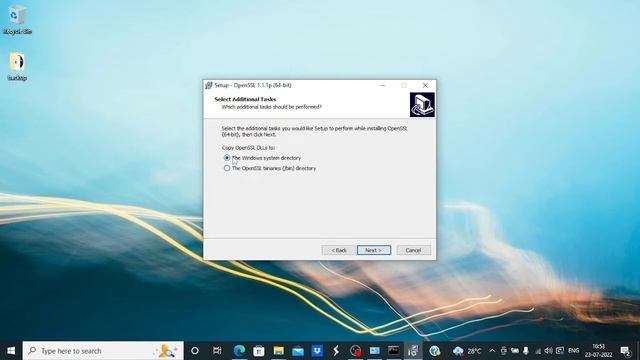Open the Mail app from taskbar
This screenshot has width=640, height=360.
point(298,351)
